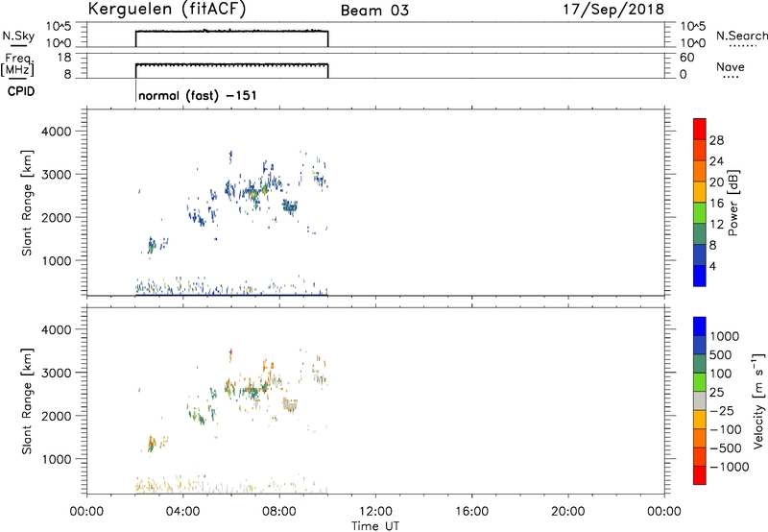Click the "500" Velocity colorbar tick label

tap(721, 355)
